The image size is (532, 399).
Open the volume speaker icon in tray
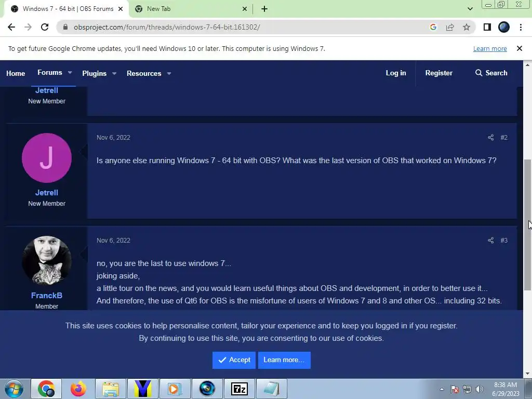[480, 389]
